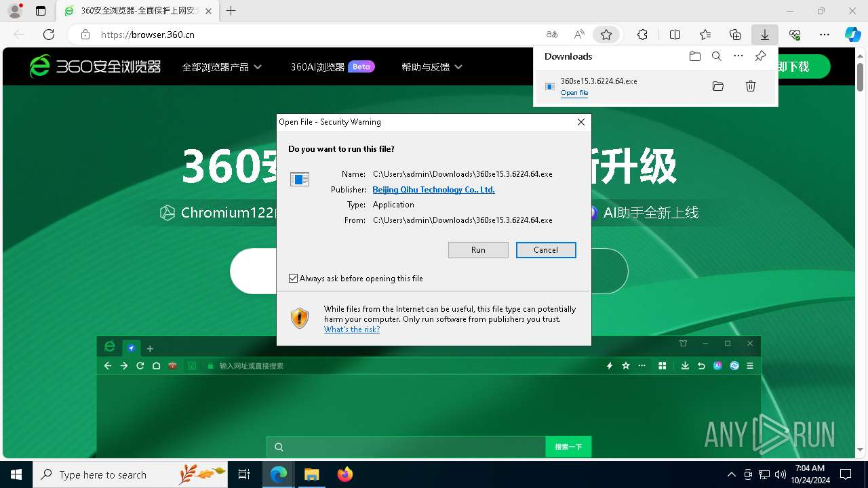Close the Open File dialog with X
The width and height of the screenshot is (868, 488).
pyautogui.click(x=580, y=122)
